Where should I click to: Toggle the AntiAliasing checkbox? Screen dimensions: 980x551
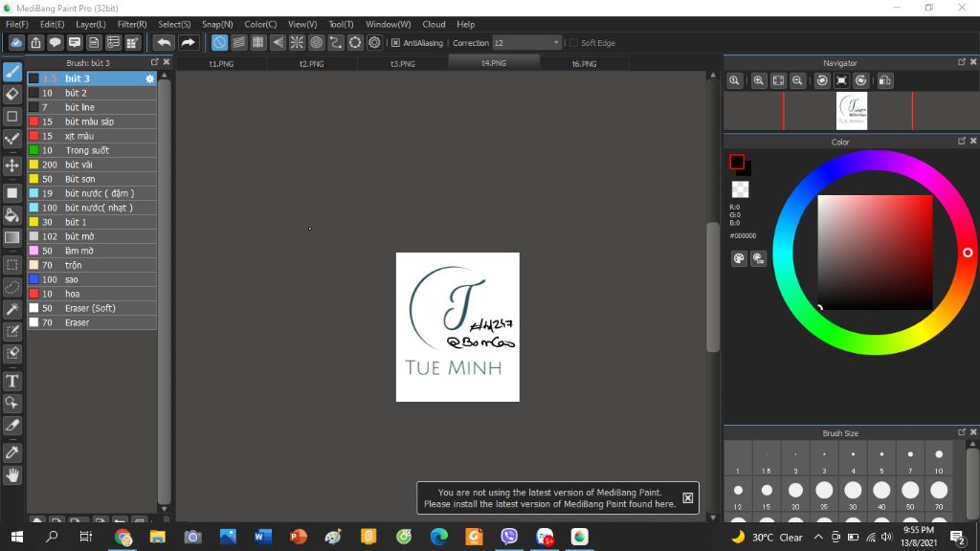[x=395, y=42]
